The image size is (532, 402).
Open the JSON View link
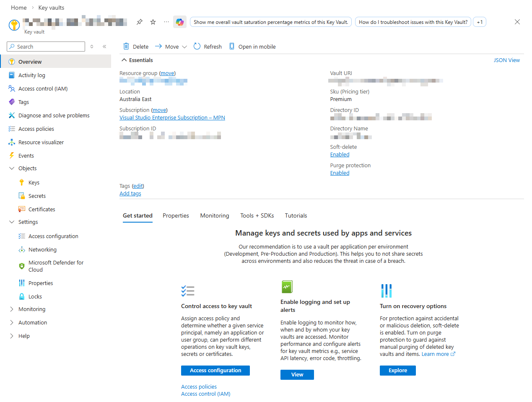pyautogui.click(x=506, y=60)
